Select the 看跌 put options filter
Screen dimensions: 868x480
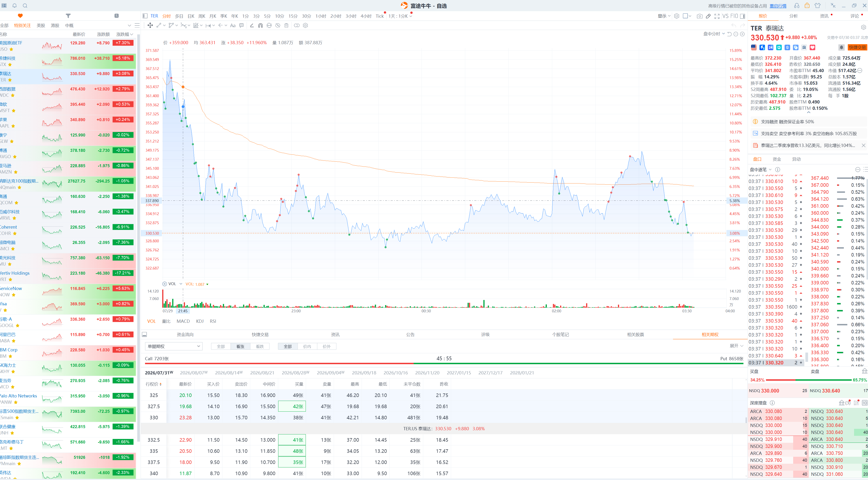pos(260,346)
